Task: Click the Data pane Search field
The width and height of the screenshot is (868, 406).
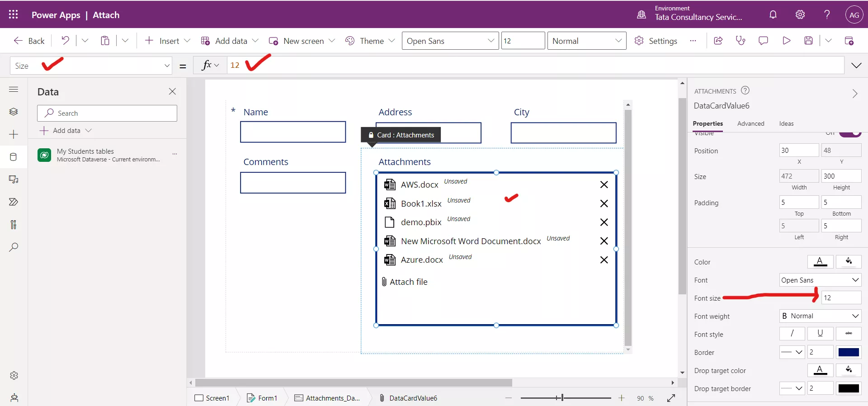Action: click(x=107, y=113)
